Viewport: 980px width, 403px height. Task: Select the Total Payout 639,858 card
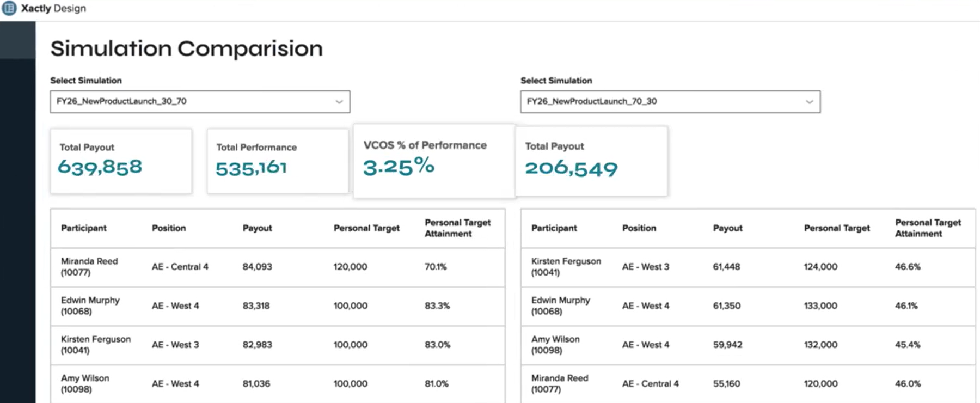(x=121, y=161)
